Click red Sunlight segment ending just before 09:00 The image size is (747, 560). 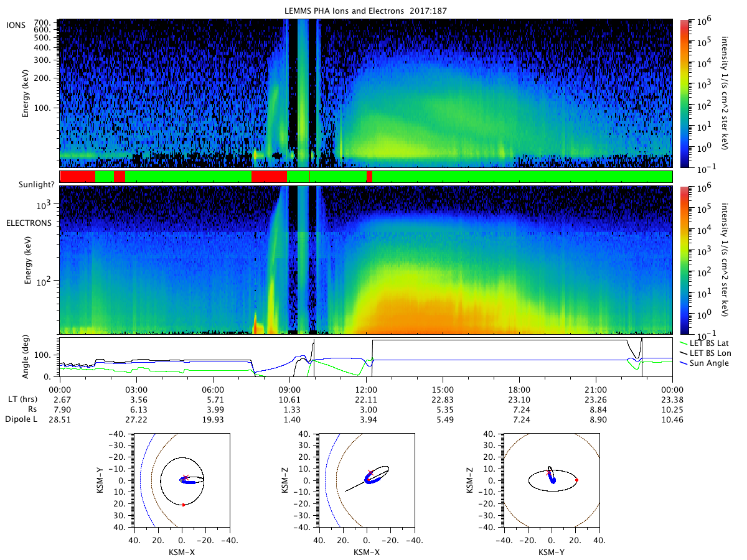click(269, 177)
